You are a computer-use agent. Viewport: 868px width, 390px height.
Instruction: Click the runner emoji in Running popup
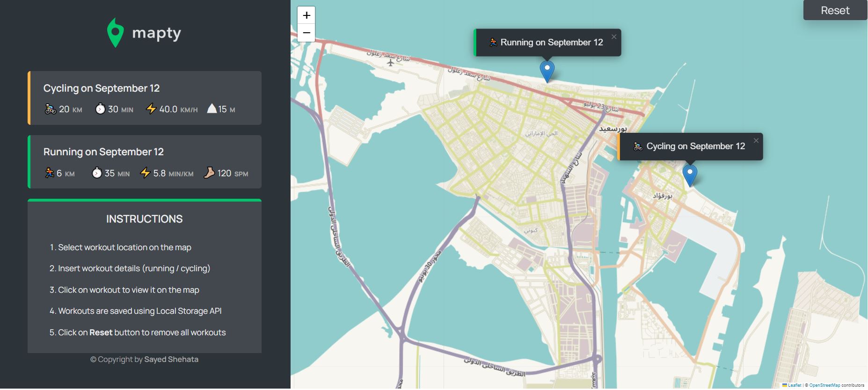click(x=493, y=43)
